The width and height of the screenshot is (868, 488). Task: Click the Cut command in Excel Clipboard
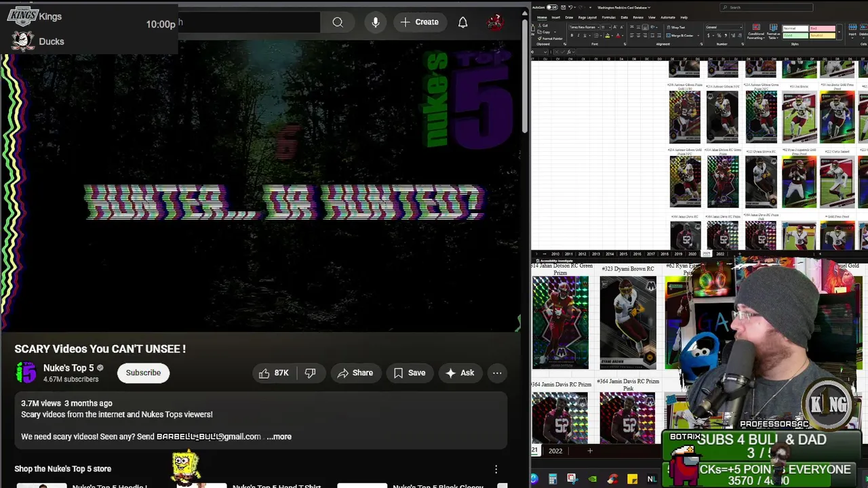coord(543,25)
